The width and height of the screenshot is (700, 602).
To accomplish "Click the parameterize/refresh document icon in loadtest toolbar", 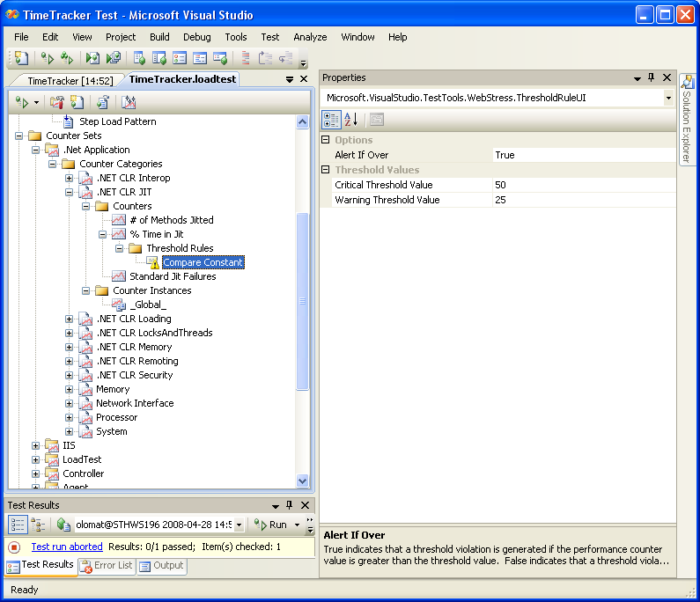I will pyautogui.click(x=103, y=103).
